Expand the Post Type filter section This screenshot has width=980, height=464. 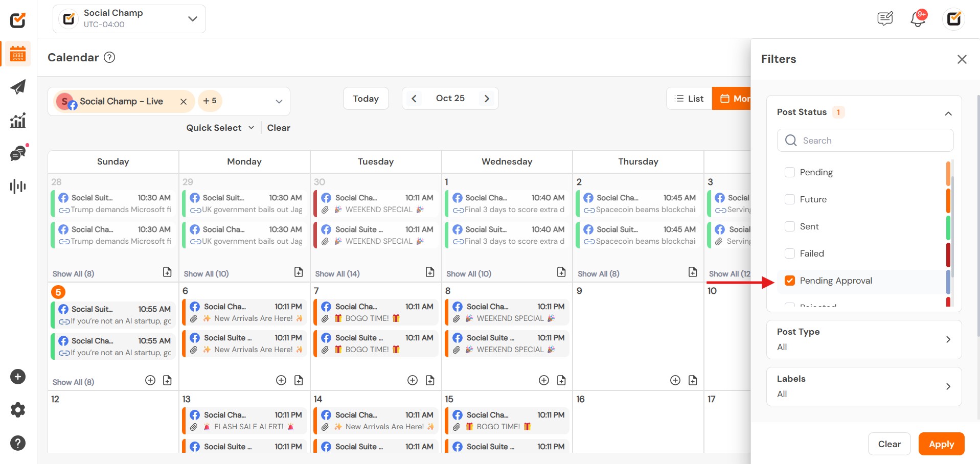pos(863,339)
